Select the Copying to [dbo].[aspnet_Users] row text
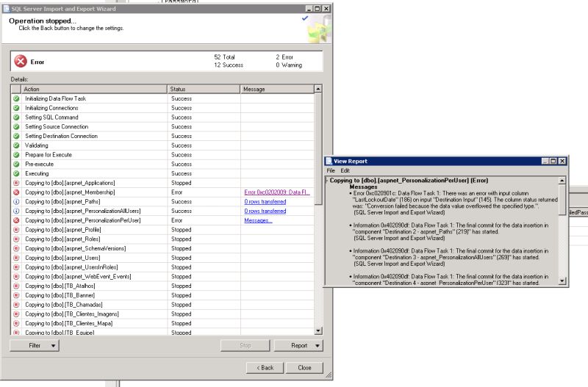 (62, 258)
